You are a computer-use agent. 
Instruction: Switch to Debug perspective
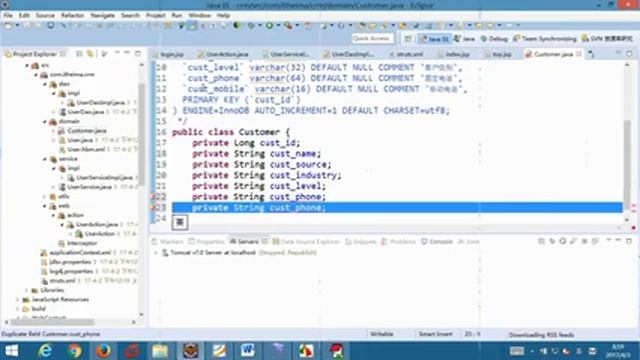(x=494, y=39)
